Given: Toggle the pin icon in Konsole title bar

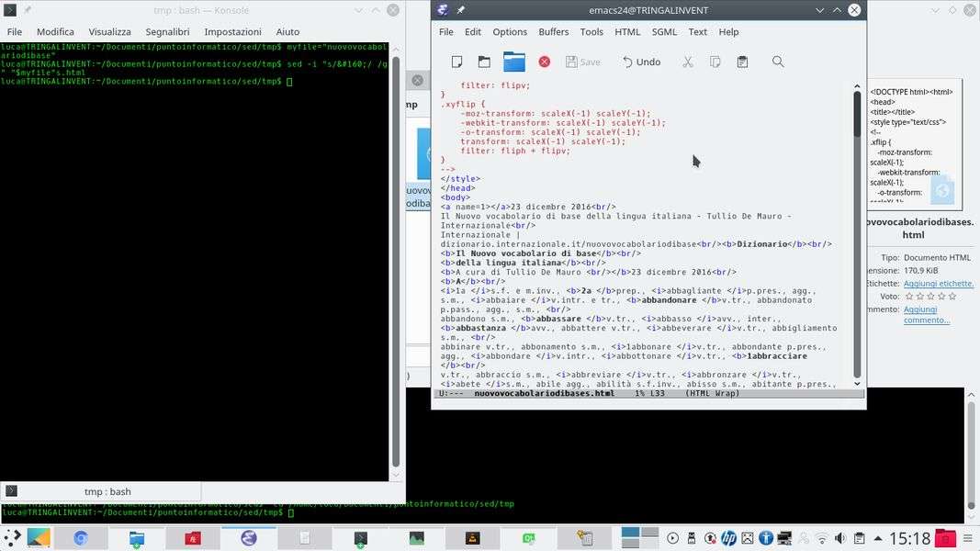Looking at the screenshot, I should [x=28, y=10].
